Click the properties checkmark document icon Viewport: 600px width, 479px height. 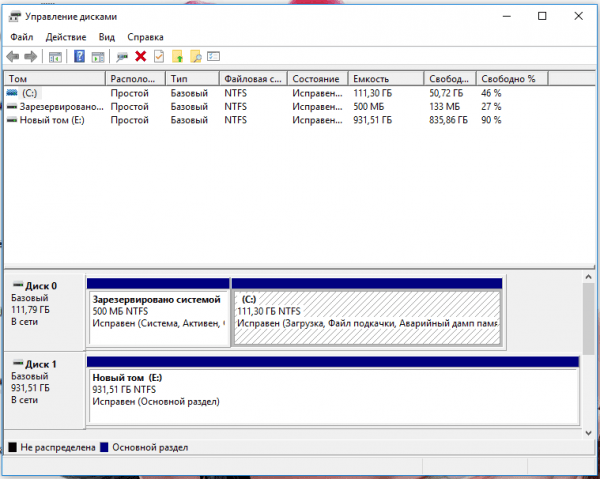[x=159, y=57]
